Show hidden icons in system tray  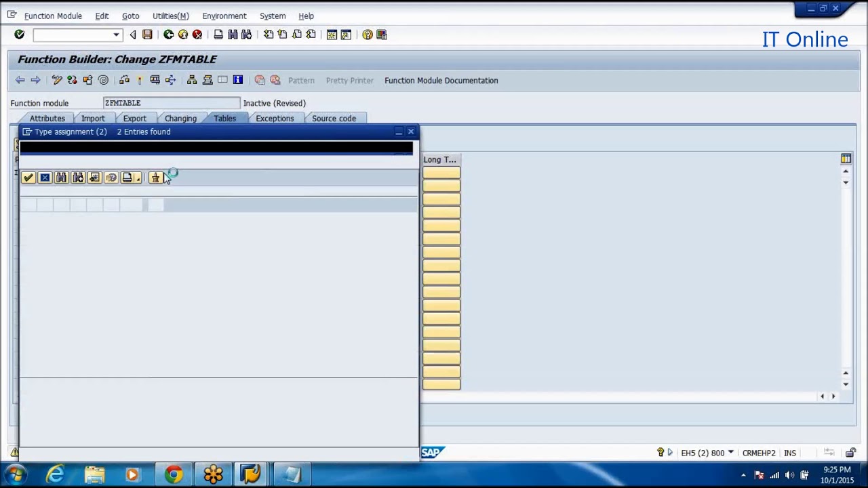(743, 475)
